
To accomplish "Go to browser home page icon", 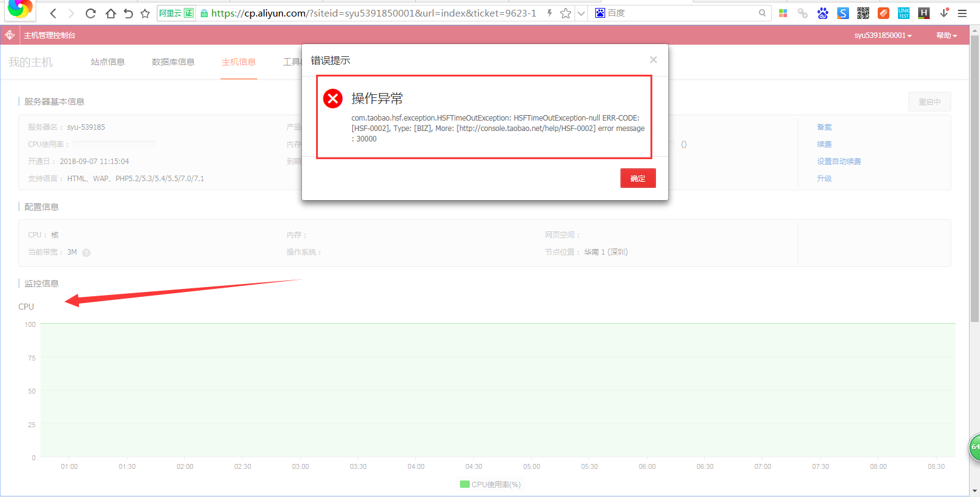I will coord(110,13).
